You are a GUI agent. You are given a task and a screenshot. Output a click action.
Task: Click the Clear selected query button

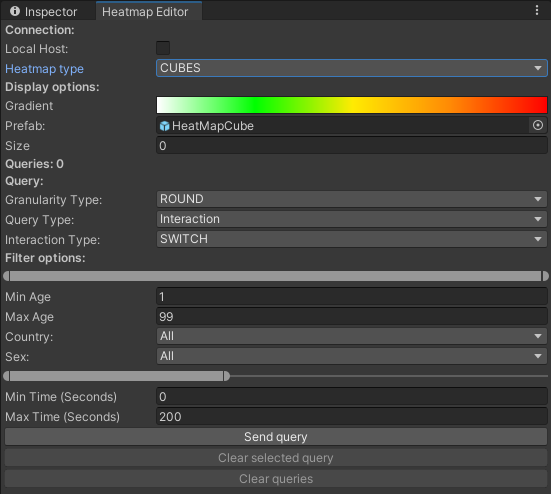click(x=276, y=458)
